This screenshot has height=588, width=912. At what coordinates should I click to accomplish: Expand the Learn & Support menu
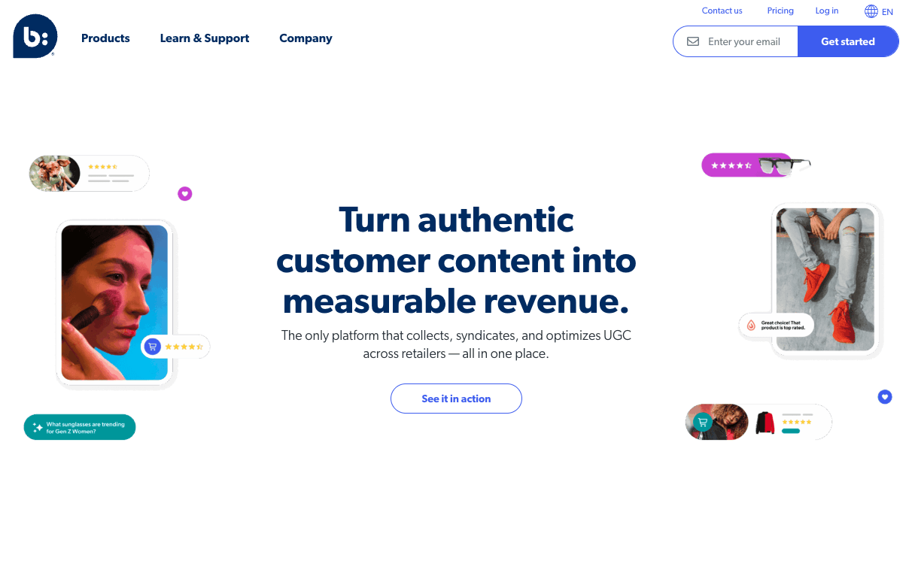click(x=205, y=38)
